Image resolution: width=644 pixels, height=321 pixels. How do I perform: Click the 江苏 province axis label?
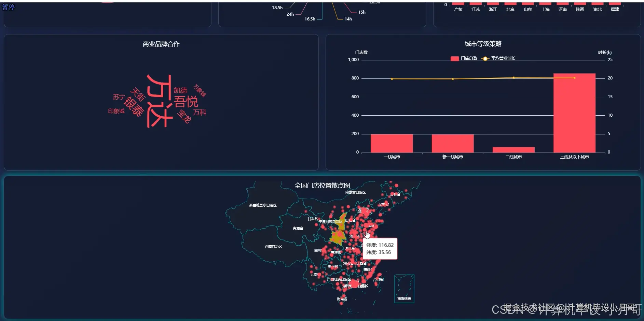click(476, 10)
